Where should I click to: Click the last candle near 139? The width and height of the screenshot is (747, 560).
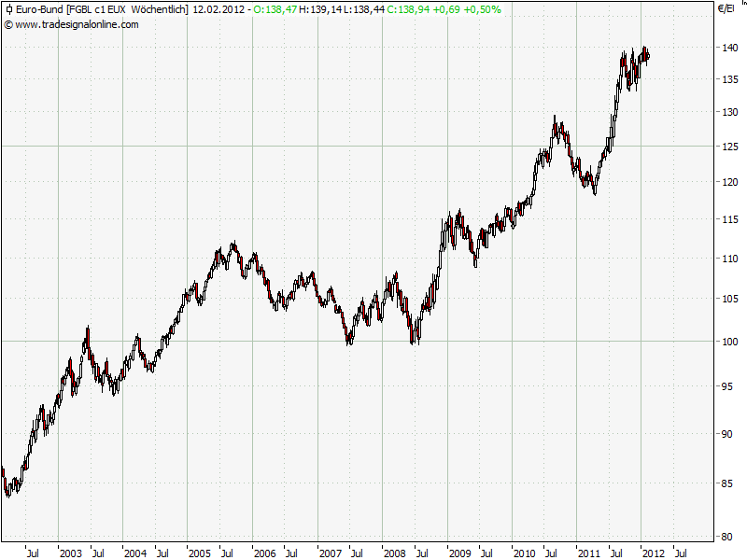pos(648,56)
